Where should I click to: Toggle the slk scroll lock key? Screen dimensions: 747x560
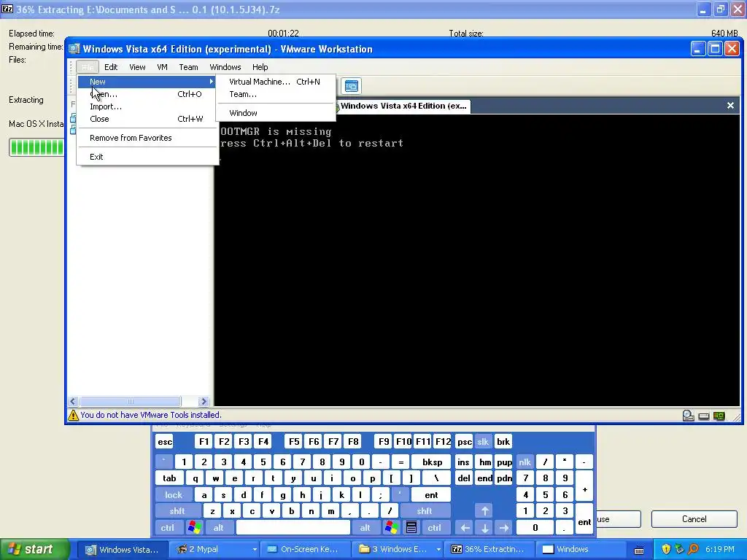pos(483,442)
